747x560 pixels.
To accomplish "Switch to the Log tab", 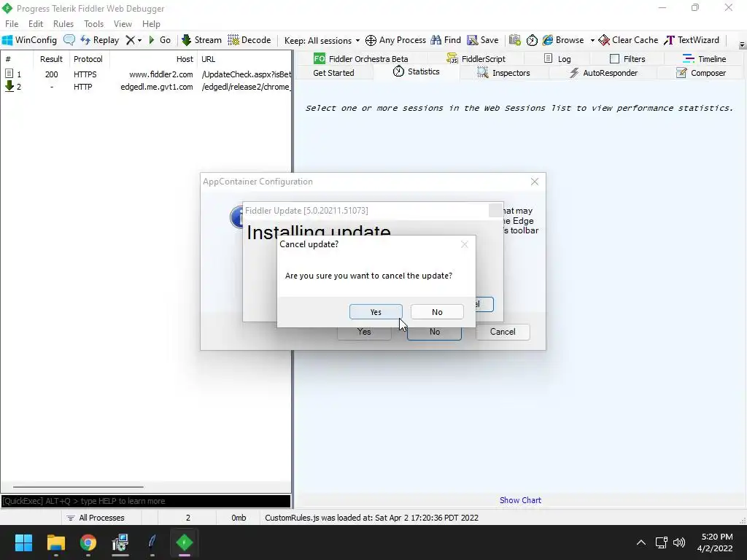I will pyautogui.click(x=557, y=59).
